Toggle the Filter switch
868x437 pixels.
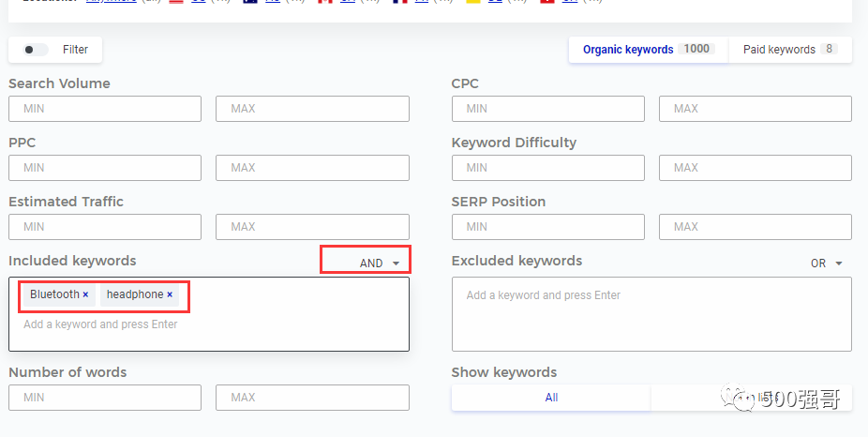pos(37,50)
